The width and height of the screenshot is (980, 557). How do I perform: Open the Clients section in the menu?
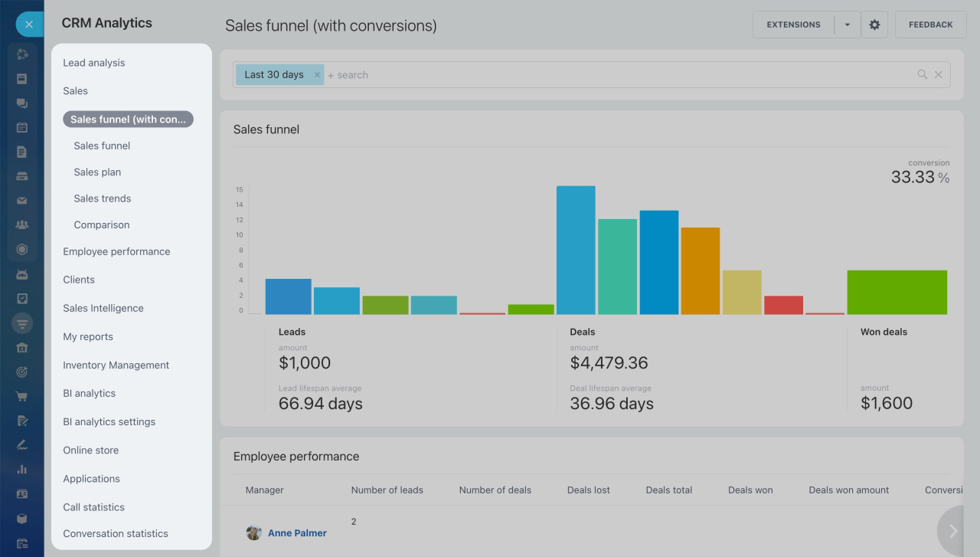[x=78, y=279]
